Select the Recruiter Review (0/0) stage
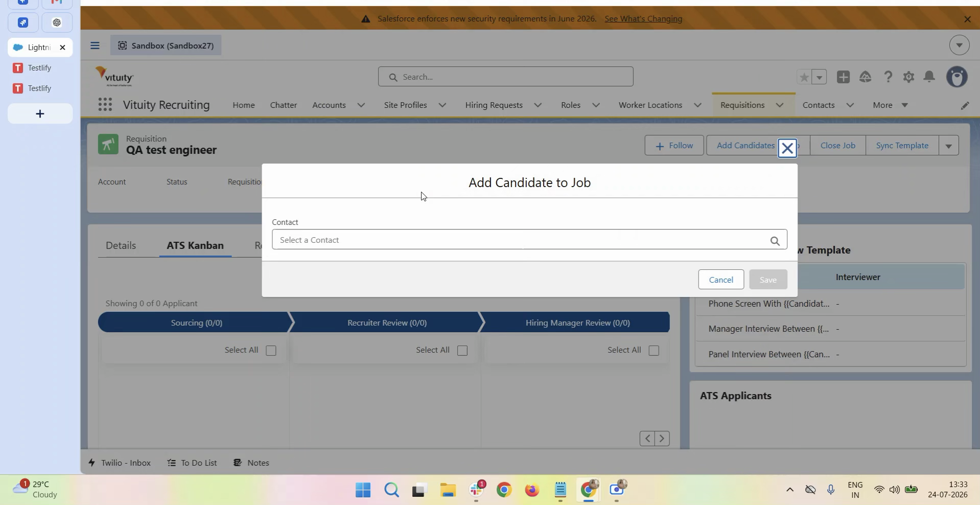The width and height of the screenshot is (980, 505). 387,323
